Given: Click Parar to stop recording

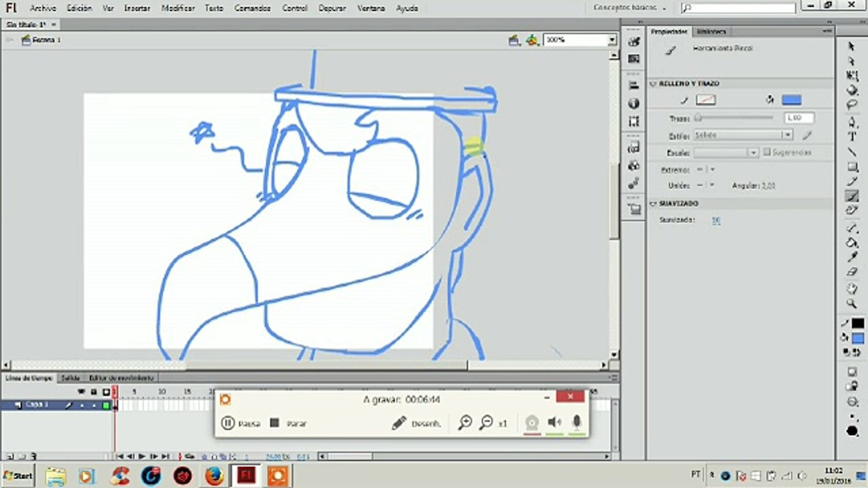Looking at the screenshot, I should coord(288,423).
